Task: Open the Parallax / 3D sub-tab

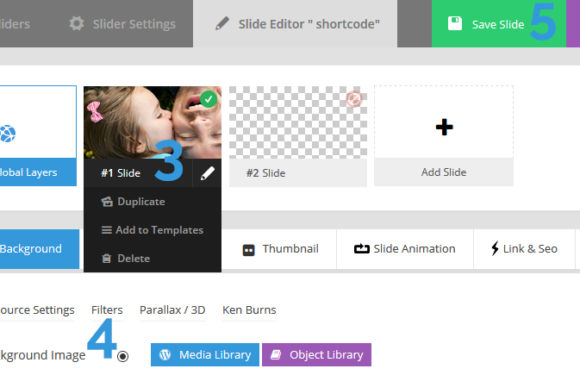Action: 172,310
